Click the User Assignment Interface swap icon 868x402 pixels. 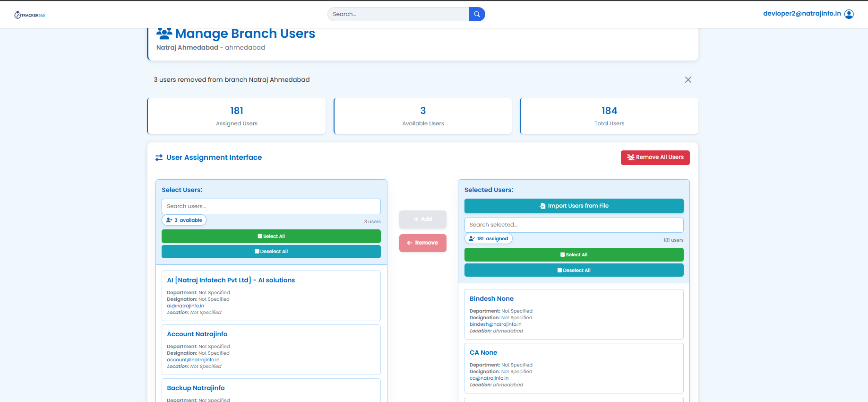tap(159, 157)
